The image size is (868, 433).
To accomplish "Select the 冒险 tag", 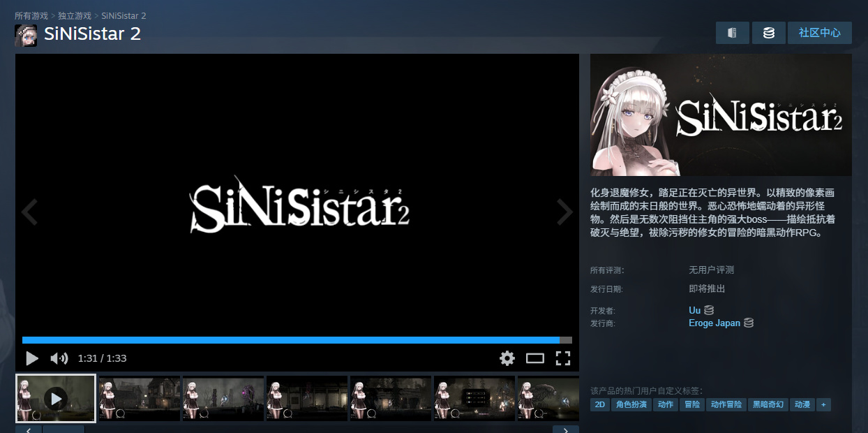I will [691, 404].
